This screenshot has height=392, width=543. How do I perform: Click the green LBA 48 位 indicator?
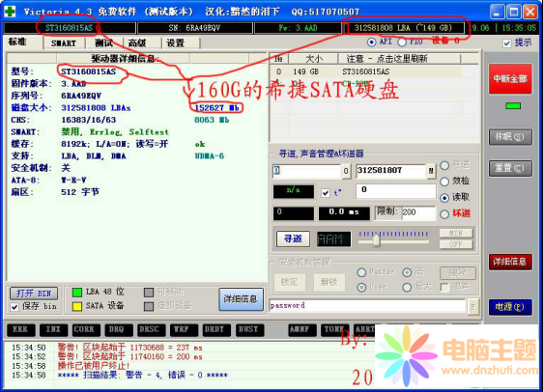(x=77, y=293)
